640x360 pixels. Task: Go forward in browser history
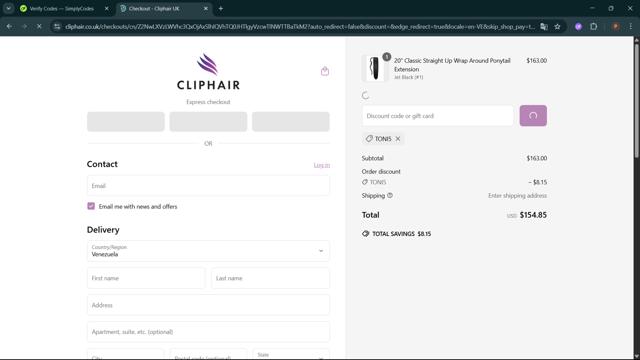24,27
